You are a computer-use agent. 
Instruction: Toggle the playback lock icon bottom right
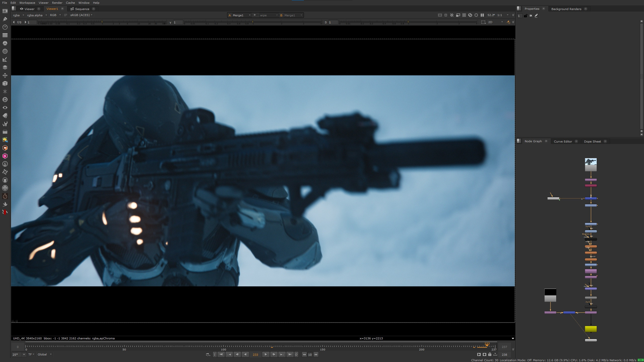point(490,354)
